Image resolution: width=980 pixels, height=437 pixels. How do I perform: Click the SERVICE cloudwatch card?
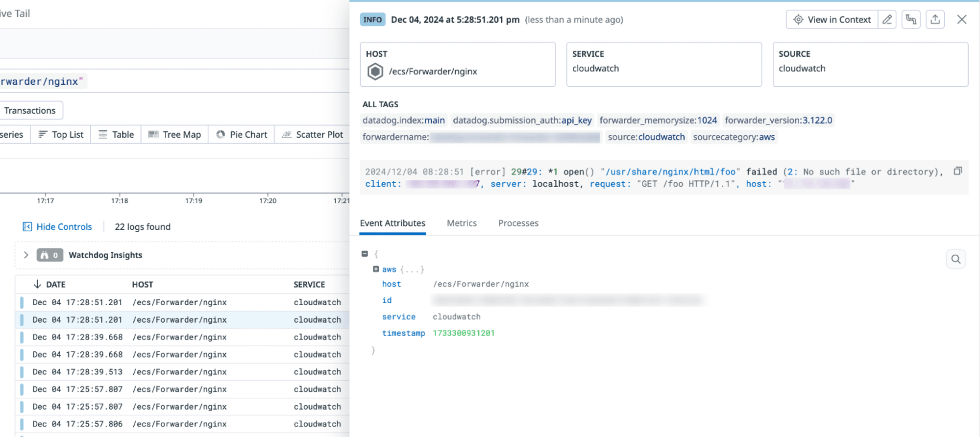[664, 65]
